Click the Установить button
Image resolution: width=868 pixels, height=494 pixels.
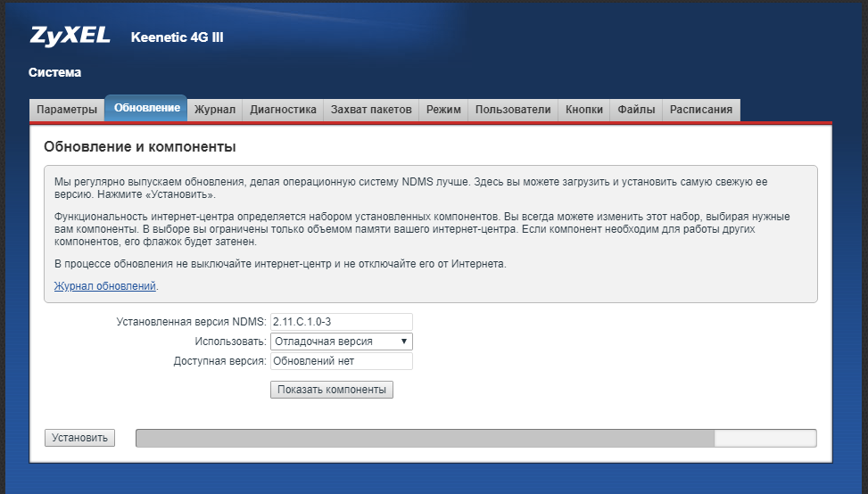(x=79, y=438)
